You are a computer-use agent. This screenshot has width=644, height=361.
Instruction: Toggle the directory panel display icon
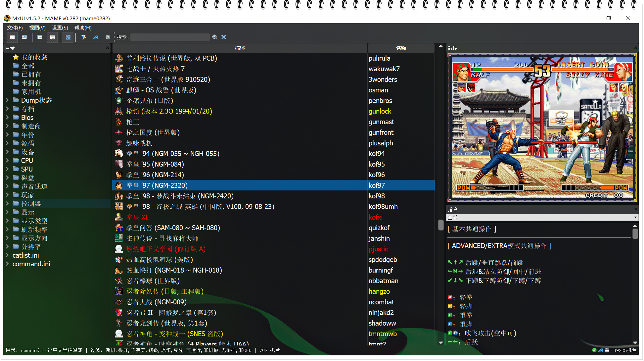(12, 37)
